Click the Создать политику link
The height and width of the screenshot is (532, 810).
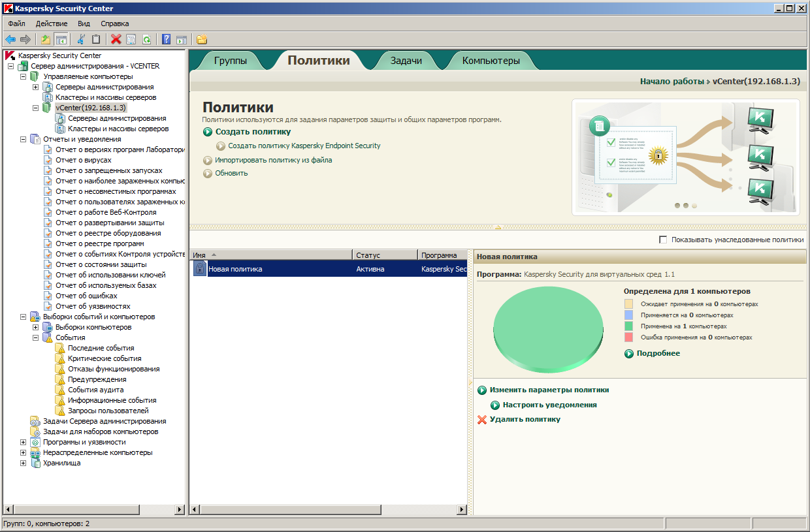(x=253, y=132)
